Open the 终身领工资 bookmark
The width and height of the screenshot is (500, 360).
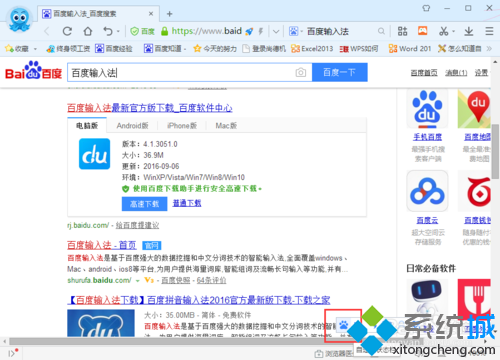pos(68,49)
